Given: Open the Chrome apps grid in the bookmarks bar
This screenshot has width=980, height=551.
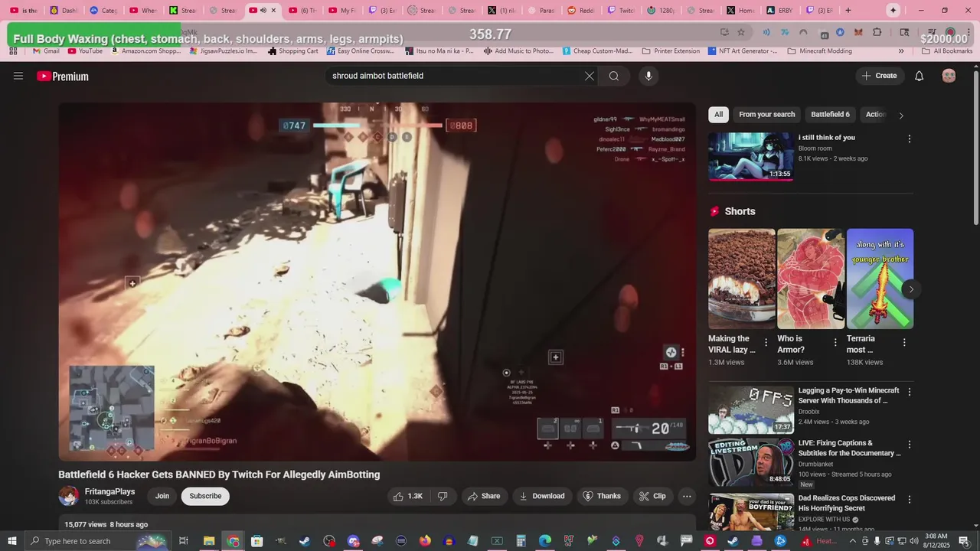Looking at the screenshot, I should tap(13, 51).
